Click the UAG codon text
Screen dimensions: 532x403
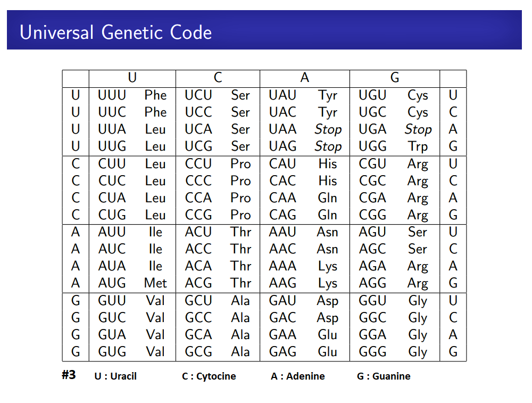pyautogui.click(x=282, y=146)
